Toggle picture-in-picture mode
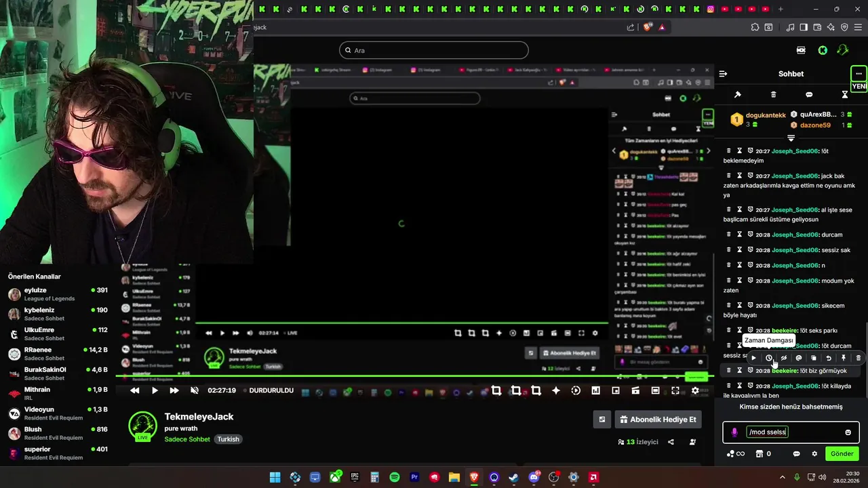This screenshot has width=868, height=488. coord(616,390)
